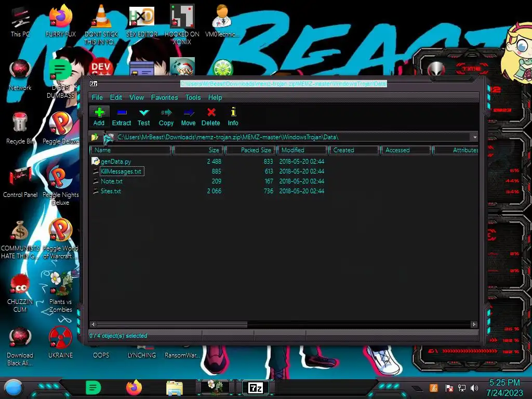Image resolution: width=532 pixels, height=399 pixels.
Task: Go up one folder using the folder icon
Action: (95, 137)
